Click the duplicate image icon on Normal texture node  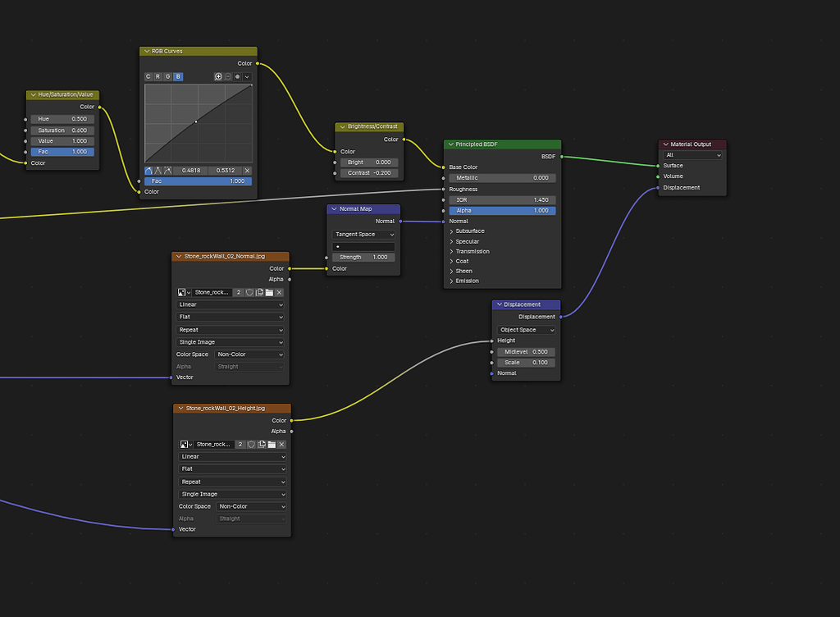tap(260, 292)
